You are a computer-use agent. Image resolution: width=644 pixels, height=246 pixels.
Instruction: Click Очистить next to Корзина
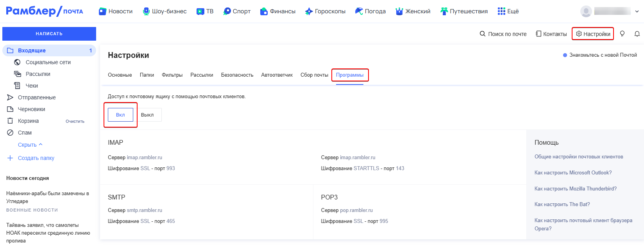75,121
